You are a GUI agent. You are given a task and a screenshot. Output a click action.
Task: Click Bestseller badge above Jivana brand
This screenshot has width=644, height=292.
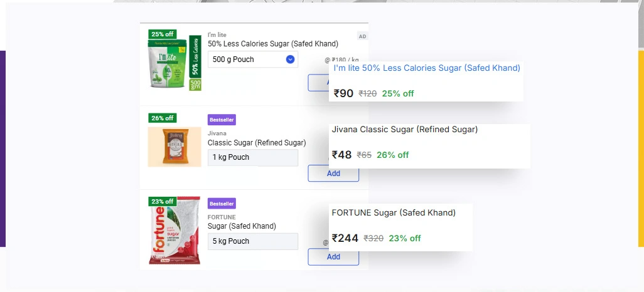point(222,120)
